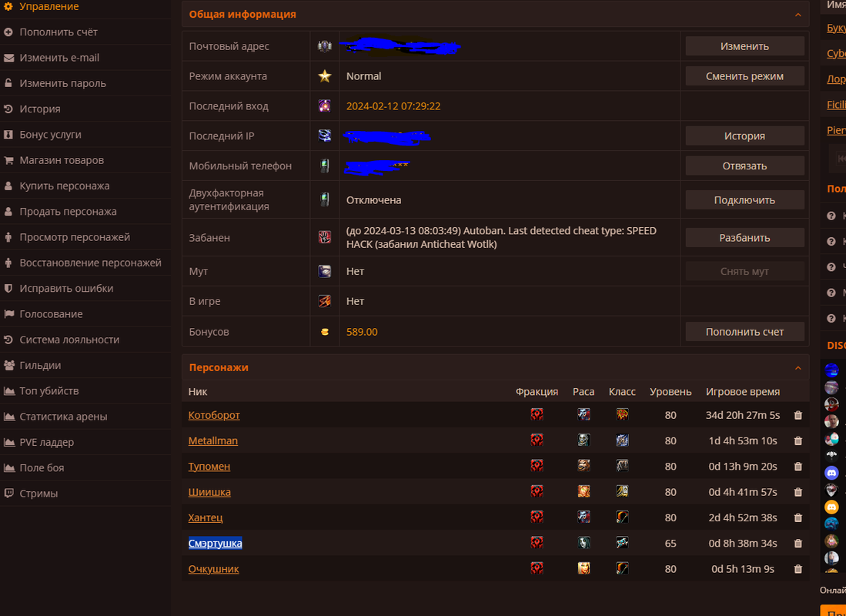Click the shield icon beside Исправить ошибки
This screenshot has width=846, height=616.
pyautogui.click(x=8, y=288)
